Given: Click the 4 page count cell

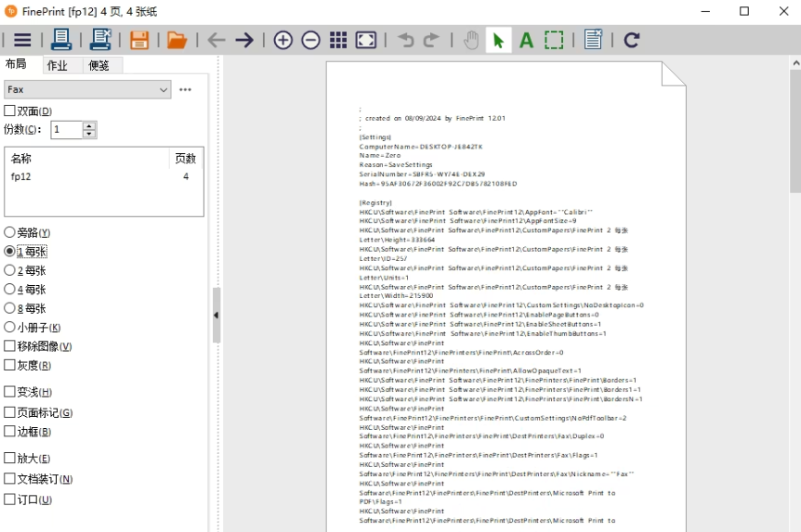Looking at the screenshot, I should click(x=186, y=176).
